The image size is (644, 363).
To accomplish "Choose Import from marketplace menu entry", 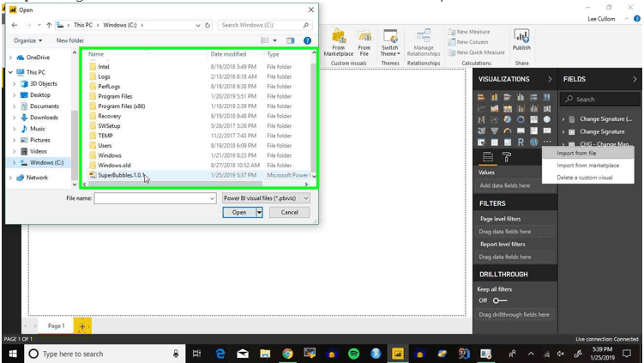I will pos(588,166).
